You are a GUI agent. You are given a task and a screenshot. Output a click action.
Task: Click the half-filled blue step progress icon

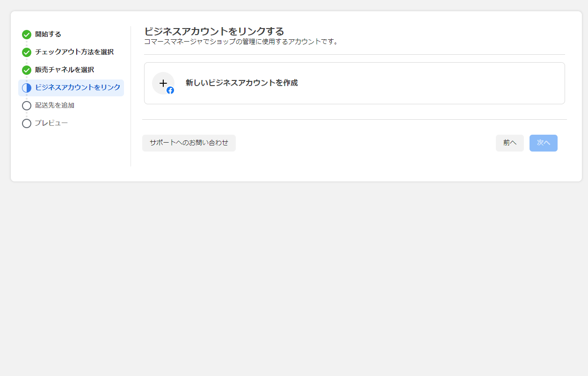[27, 88]
